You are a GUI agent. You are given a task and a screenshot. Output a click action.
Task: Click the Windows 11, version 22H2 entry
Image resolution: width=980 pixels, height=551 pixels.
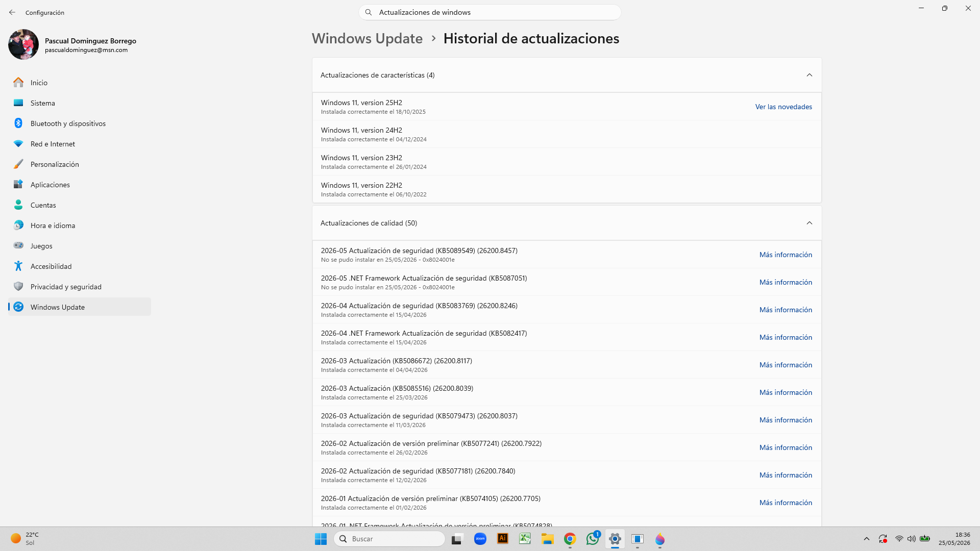(567, 189)
